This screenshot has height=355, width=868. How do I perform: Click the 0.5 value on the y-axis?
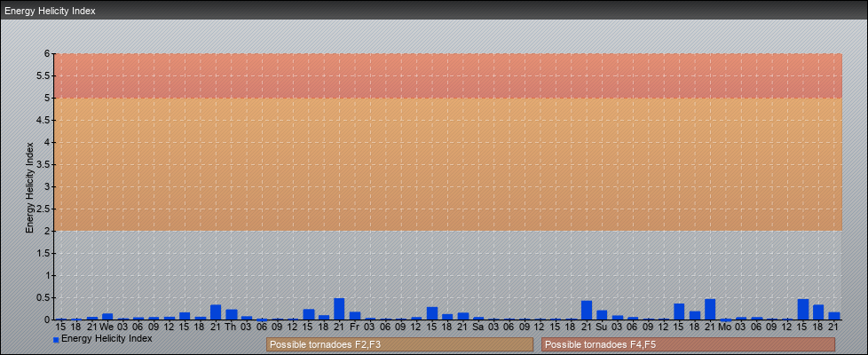[x=44, y=297]
